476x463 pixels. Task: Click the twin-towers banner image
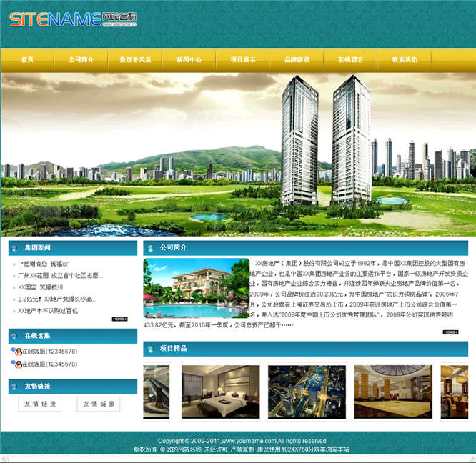(x=238, y=154)
